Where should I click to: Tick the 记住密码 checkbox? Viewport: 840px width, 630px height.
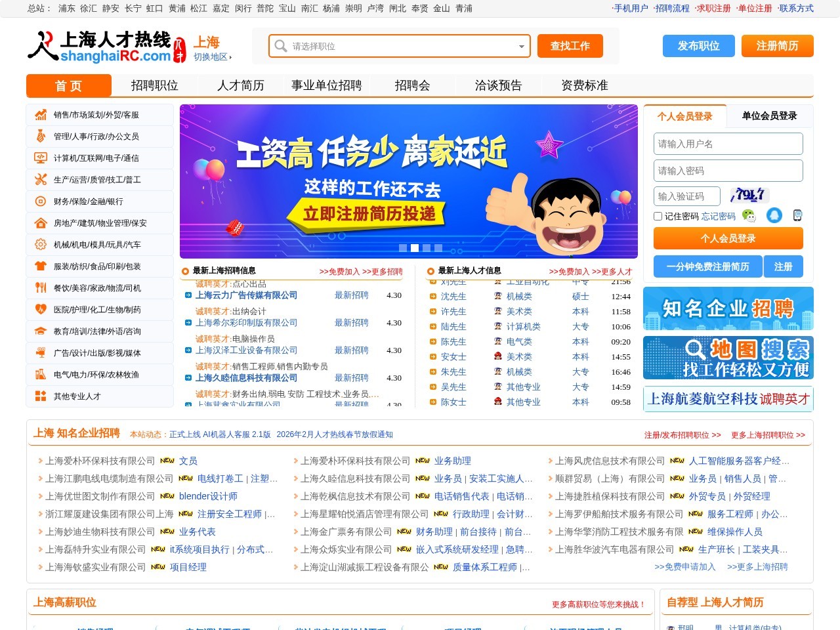click(x=658, y=216)
